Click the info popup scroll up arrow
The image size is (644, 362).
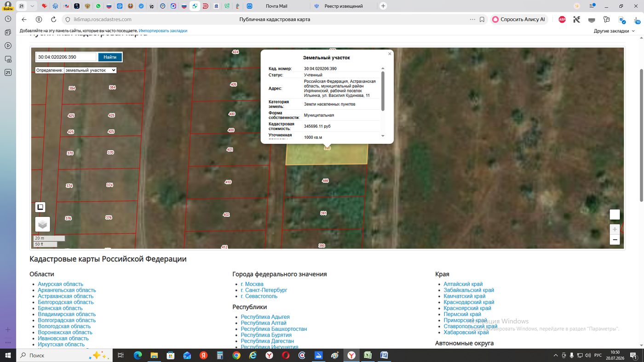tap(383, 68)
